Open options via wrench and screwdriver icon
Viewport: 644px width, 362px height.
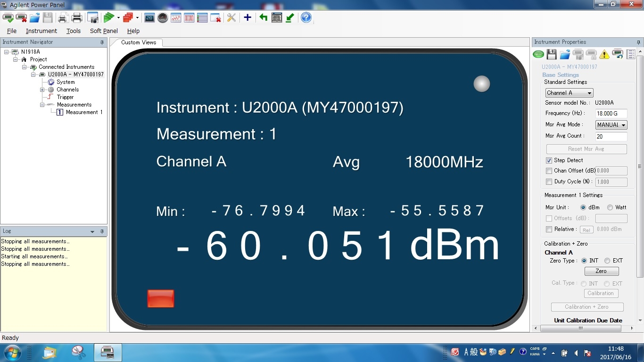coord(231,18)
